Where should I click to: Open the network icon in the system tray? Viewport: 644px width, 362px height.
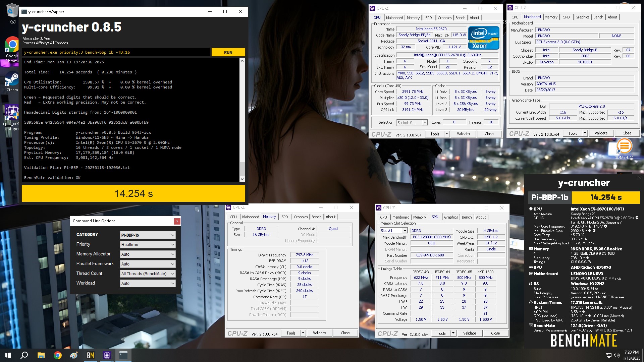point(608,355)
